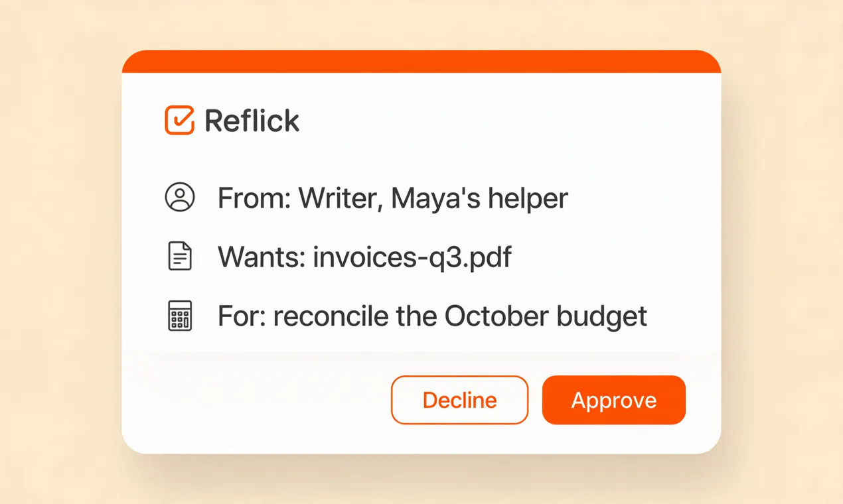Image resolution: width=843 pixels, height=504 pixels.
Task: Click the "From:" label
Action: pyautogui.click(x=254, y=198)
